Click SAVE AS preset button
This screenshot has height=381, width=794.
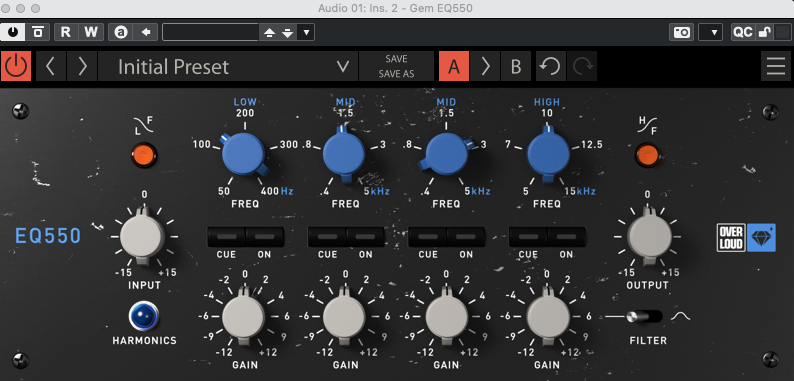396,74
